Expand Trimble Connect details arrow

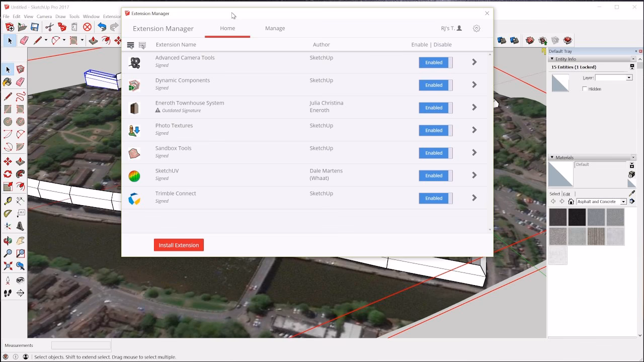point(474,198)
